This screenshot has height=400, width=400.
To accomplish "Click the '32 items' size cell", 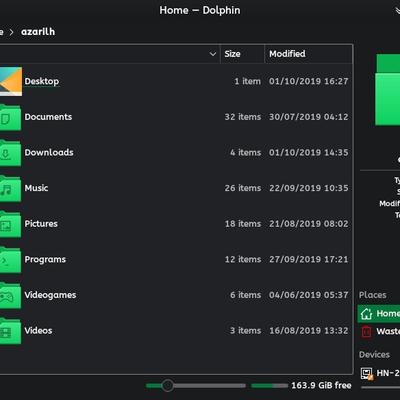I will click(243, 117).
